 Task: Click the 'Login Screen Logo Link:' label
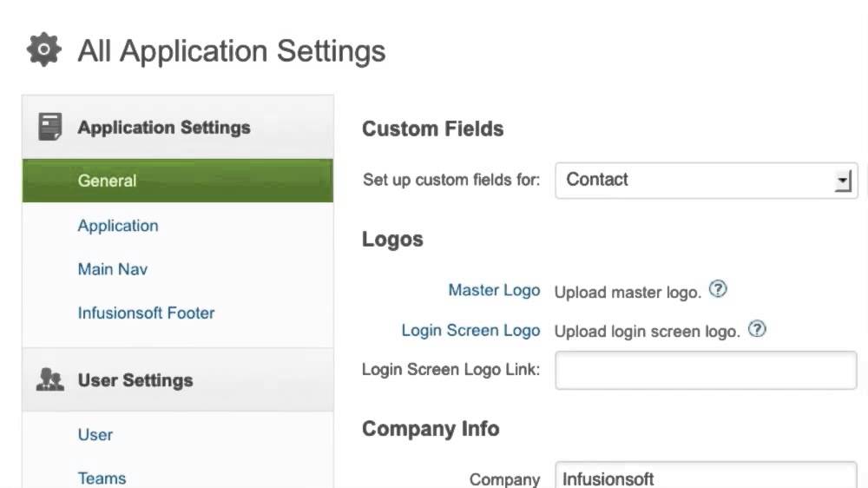[450, 369]
